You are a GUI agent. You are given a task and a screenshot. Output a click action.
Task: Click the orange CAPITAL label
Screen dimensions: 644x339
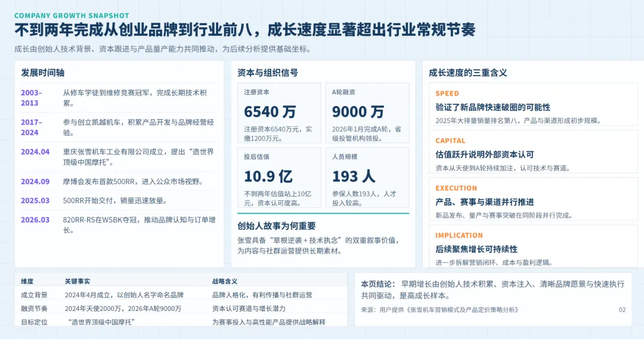(451, 141)
